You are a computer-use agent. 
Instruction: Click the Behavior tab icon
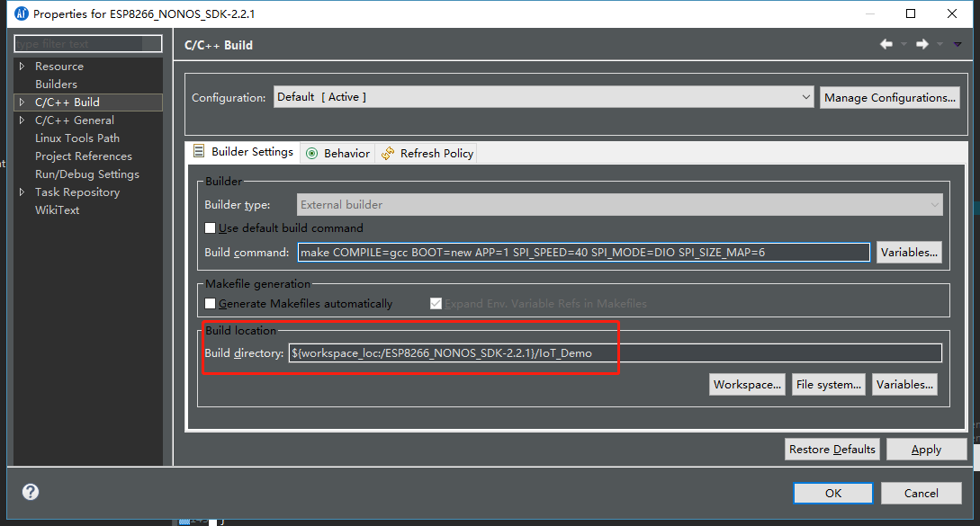click(x=312, y=154)
